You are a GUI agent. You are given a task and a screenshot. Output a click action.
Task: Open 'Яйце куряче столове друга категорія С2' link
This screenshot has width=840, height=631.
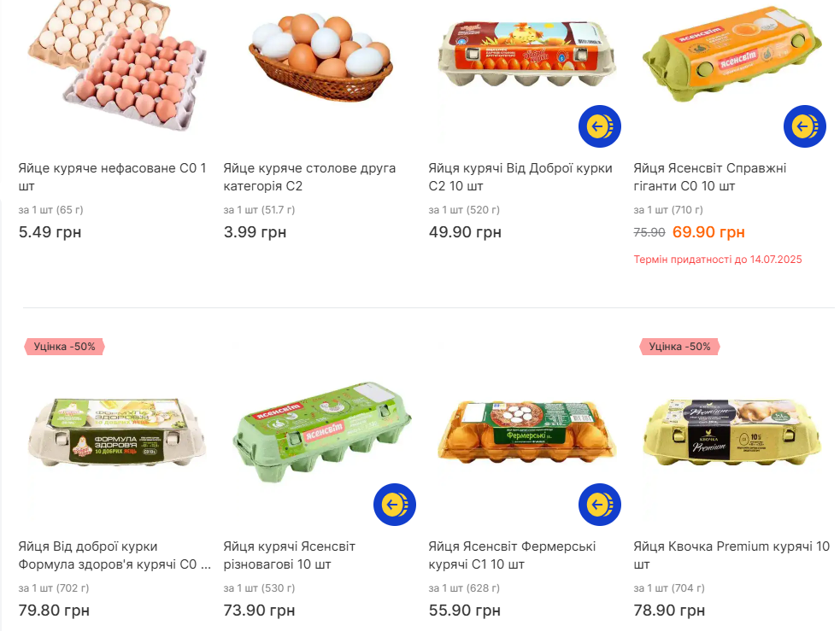coord(309,177)
